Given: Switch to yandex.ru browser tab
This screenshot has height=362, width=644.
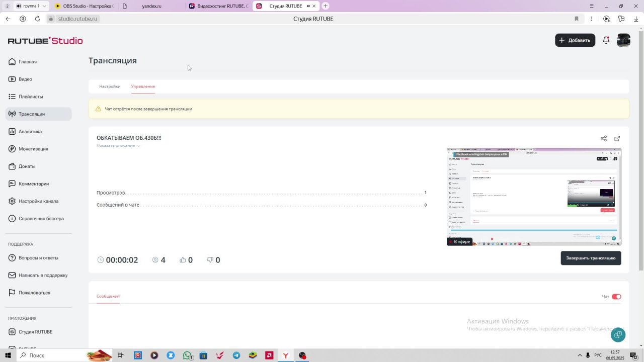Looking at the screenshot, I should tap(151, 6).
